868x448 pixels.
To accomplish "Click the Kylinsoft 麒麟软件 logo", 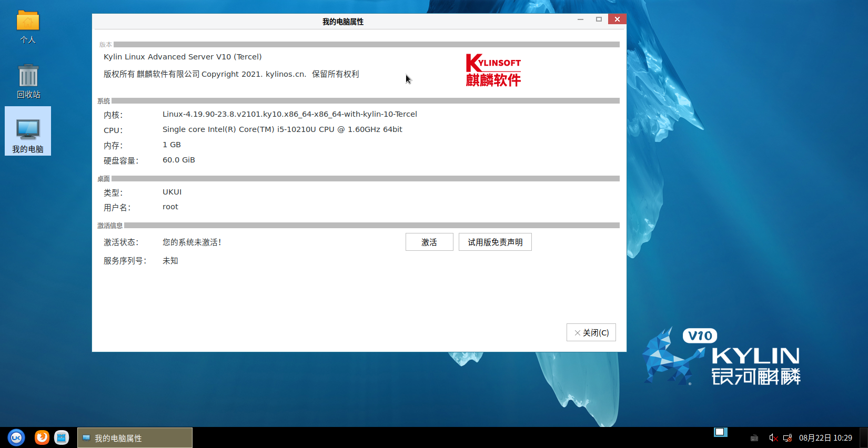I will tap(493, 70).
